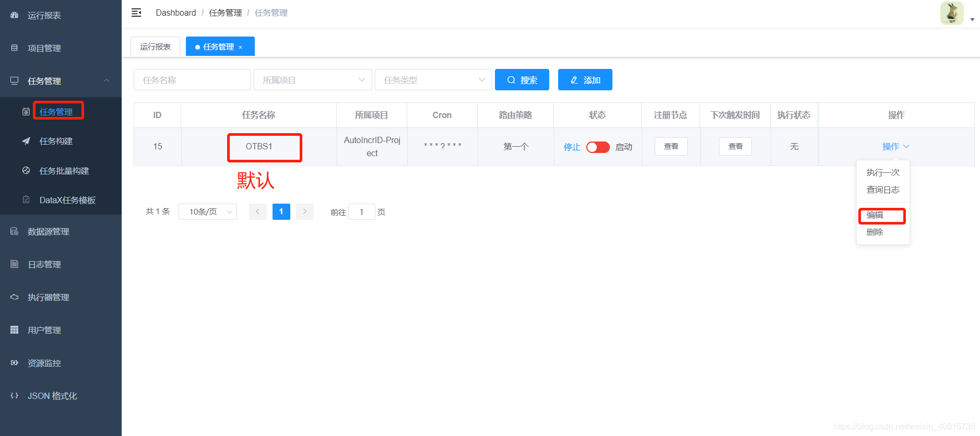
Task: Click the paper-plane icon for 任务构建
Action: pyautogui.click(x=26, y=141)
